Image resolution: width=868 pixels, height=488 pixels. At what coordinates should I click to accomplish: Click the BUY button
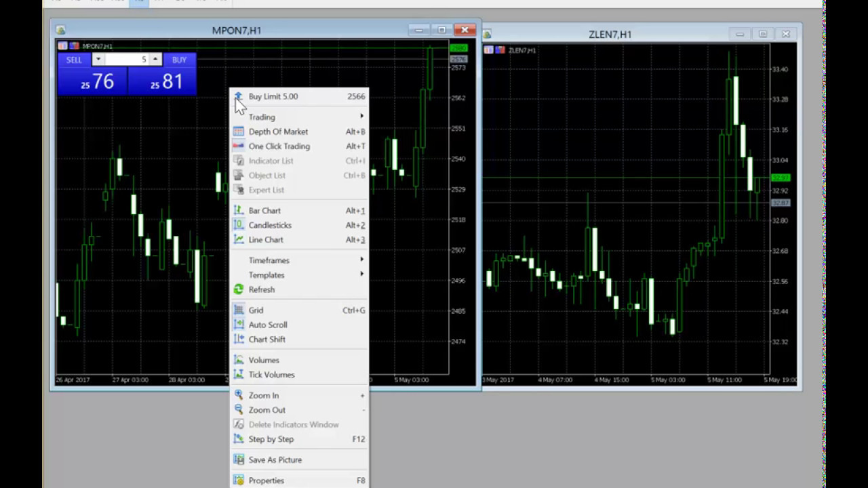click(179, 60)
